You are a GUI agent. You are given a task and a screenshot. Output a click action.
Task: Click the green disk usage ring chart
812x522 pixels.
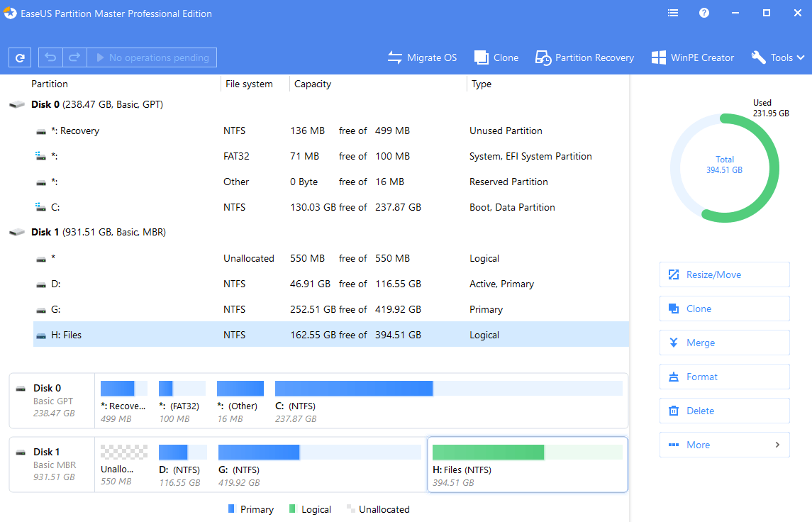point(725,168)
